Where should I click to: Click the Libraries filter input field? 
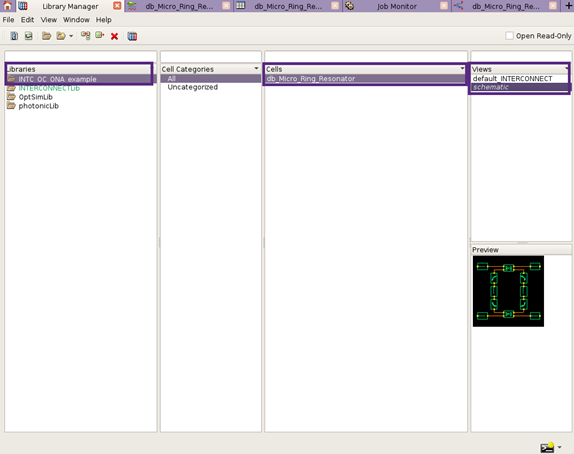[x=81, y=57]
